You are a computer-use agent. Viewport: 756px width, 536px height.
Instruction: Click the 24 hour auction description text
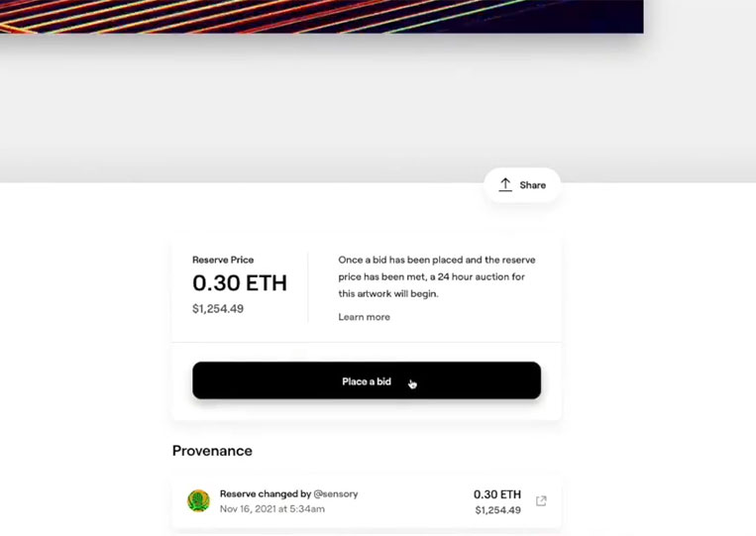[x=436, y=276]
